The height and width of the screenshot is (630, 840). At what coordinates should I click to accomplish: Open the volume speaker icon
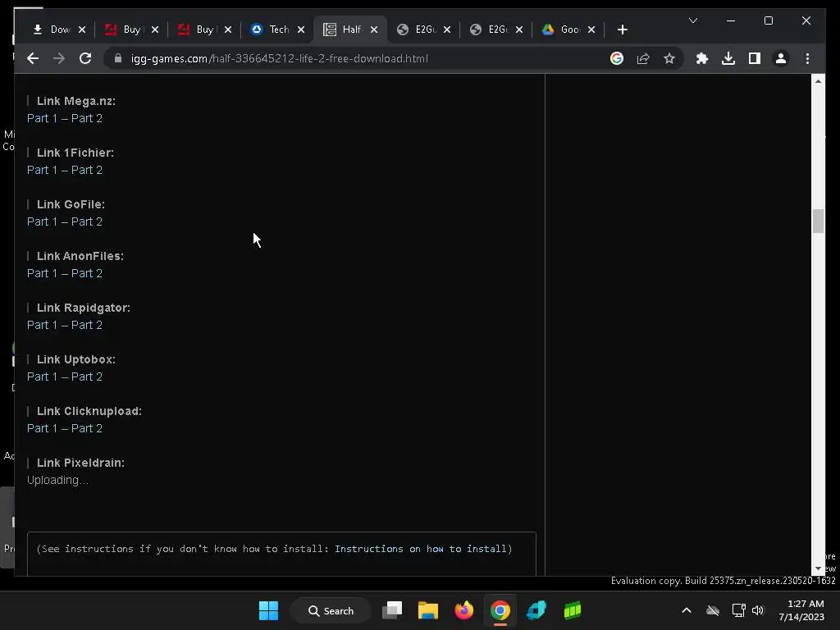[758, 610]
